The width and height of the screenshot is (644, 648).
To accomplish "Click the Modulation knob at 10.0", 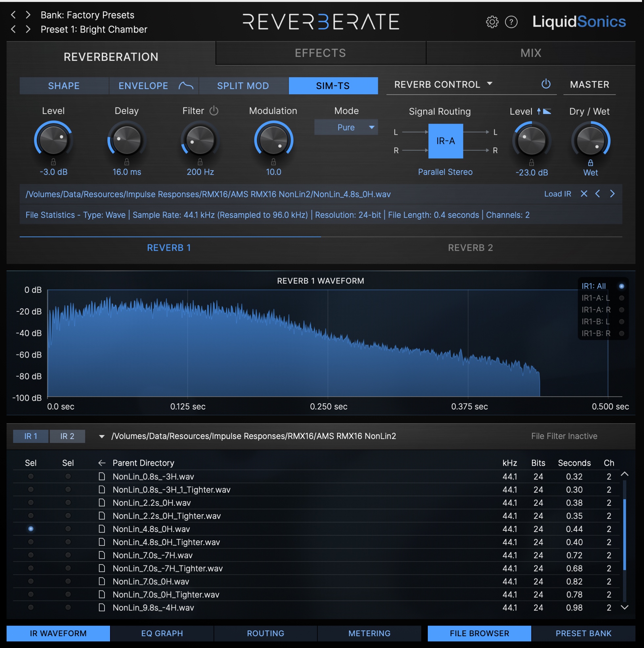I will 273,140.
